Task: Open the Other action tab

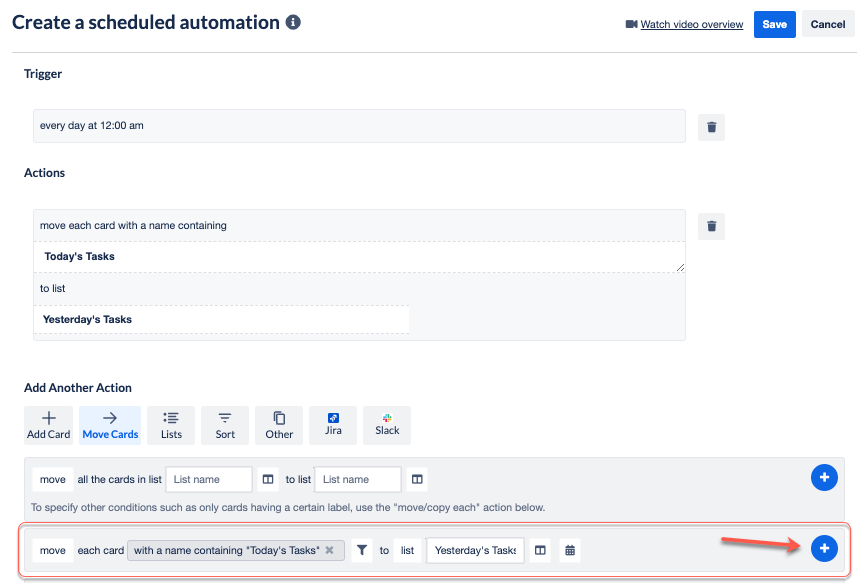Action: (279, 425)
